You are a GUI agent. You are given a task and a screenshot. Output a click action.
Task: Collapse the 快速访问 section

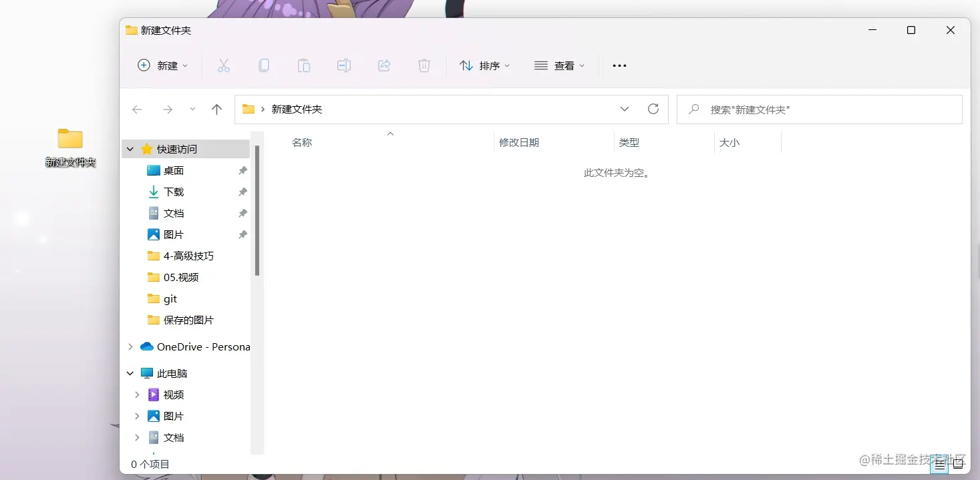[130, 148]
